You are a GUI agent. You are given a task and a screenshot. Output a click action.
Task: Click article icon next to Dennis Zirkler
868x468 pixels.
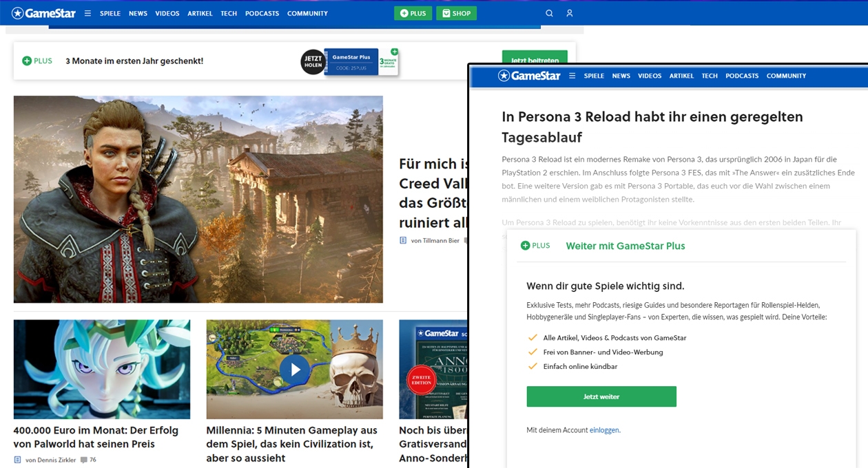(17, 460)
